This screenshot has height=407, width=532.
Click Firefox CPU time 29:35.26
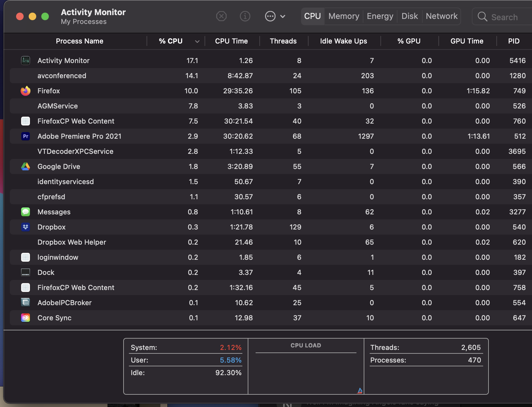238,91
